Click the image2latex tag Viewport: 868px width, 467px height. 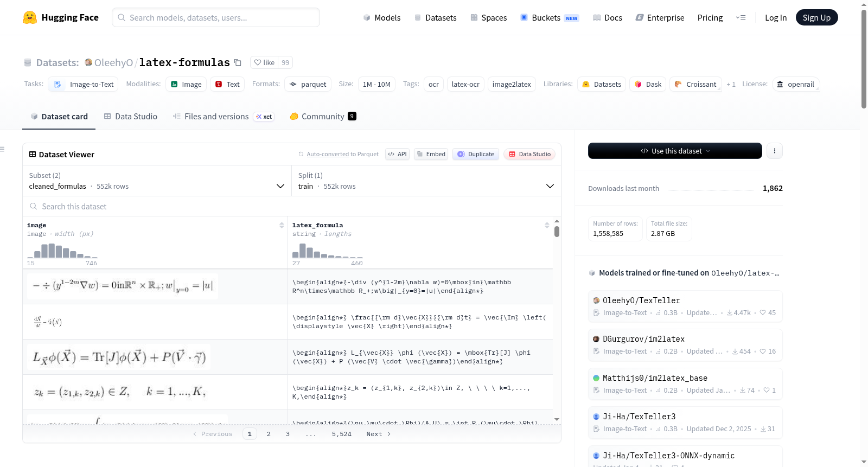(x=512, y=84)
